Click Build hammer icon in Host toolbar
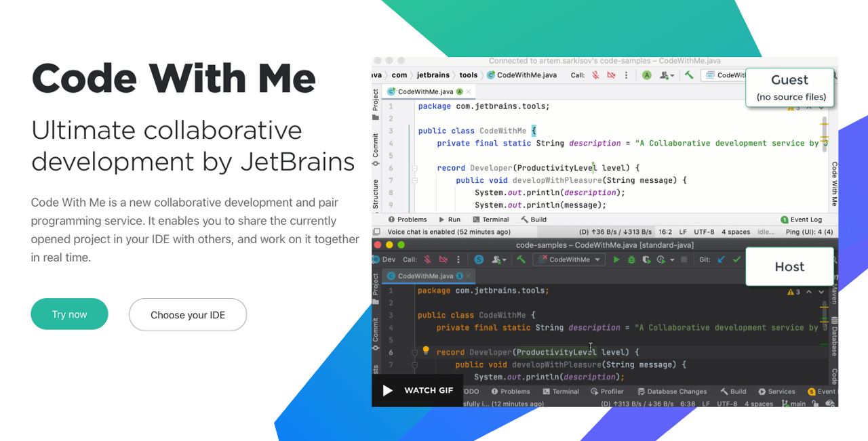 coord(521,259)
